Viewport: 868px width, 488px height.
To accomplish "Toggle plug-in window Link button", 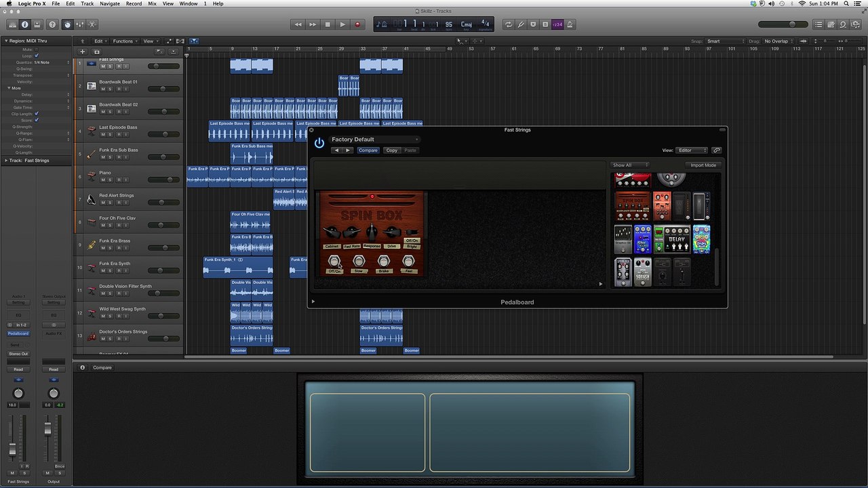I will [x=717, y=150].
